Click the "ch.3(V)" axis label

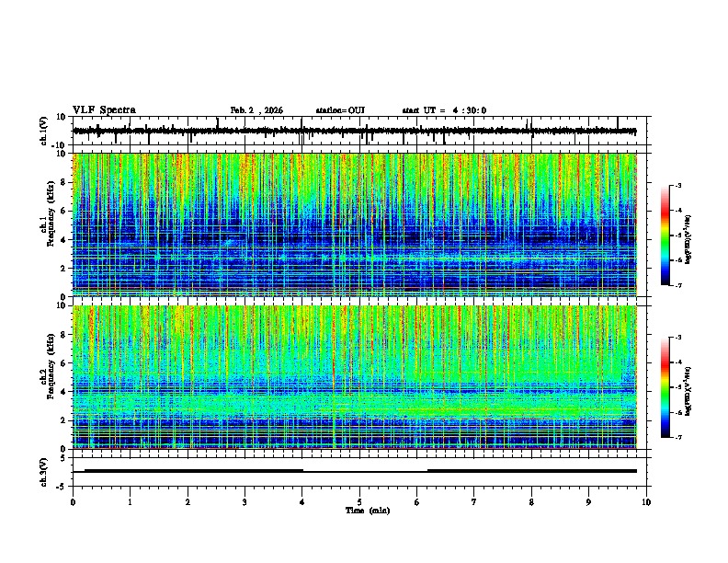44,473
